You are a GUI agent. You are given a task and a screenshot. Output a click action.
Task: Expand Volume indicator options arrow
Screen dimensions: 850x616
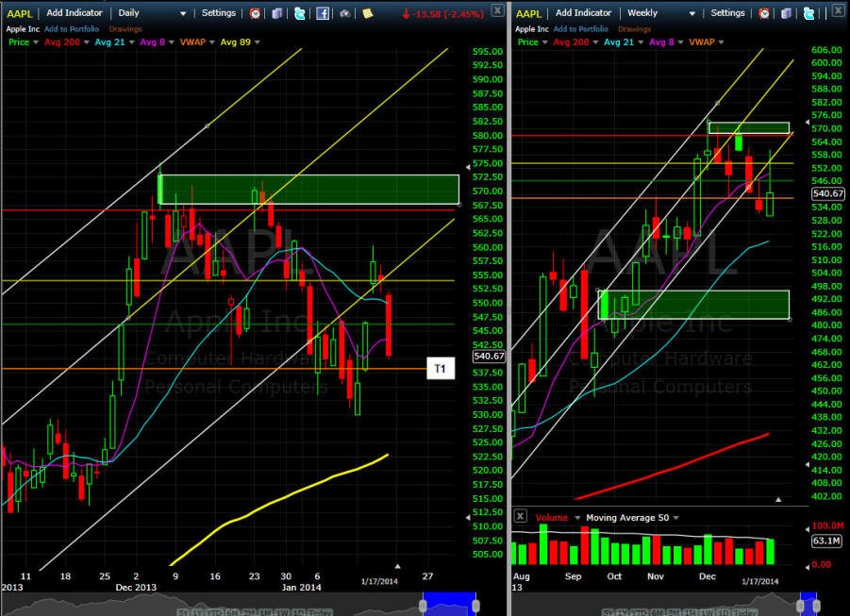point(577,518)
